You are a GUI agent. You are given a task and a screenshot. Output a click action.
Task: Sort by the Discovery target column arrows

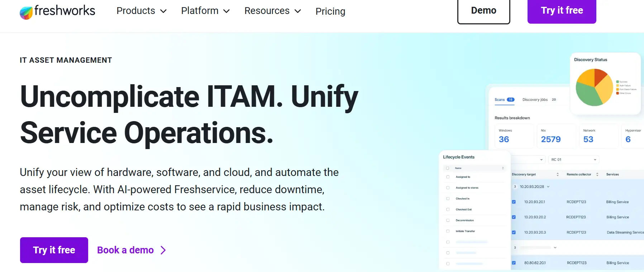(x=558, y=175)
